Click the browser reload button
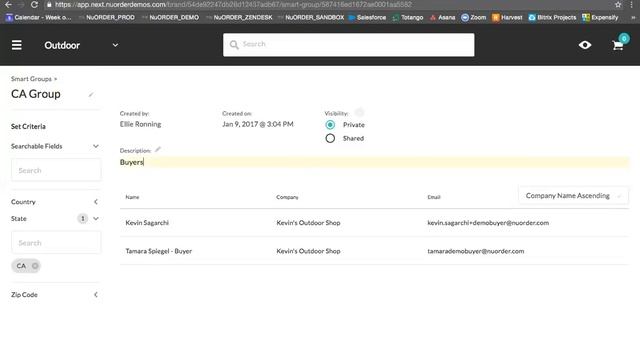The width and height of the screenshot is (640, 360). coord(34,4)
